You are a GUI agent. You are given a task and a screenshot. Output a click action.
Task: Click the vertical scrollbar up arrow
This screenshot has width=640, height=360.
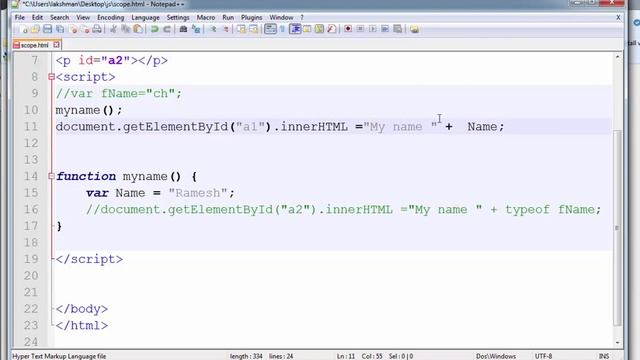pos(617,57)
